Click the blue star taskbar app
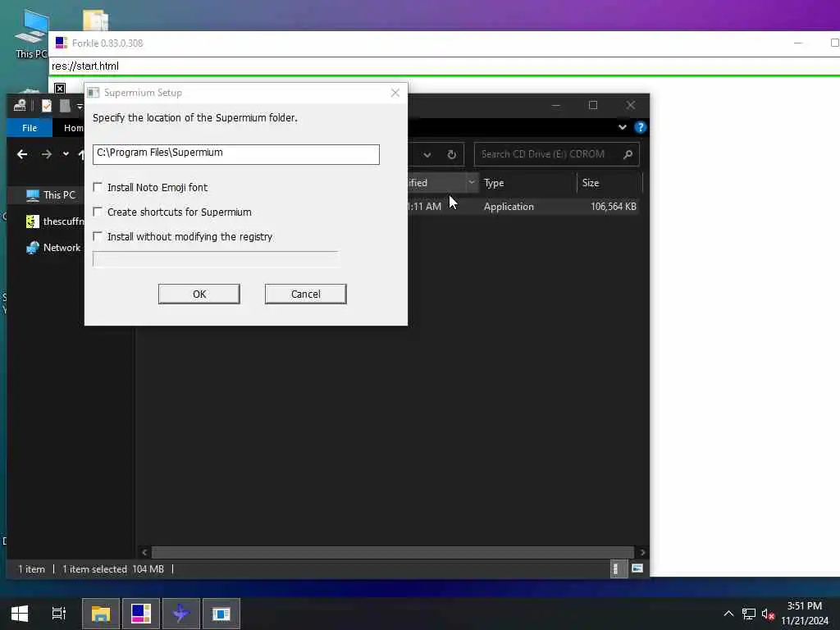Screen dimensions: 840x630 coord(181,614)
